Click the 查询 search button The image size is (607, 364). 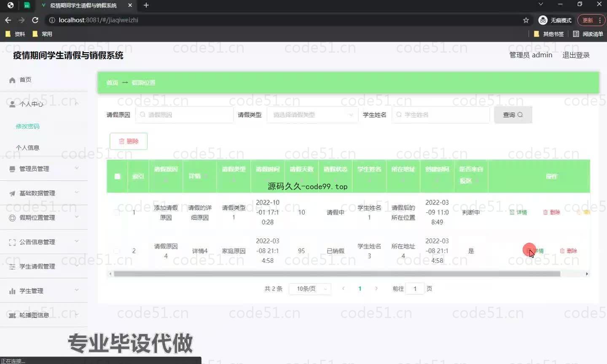pos(513,115)
